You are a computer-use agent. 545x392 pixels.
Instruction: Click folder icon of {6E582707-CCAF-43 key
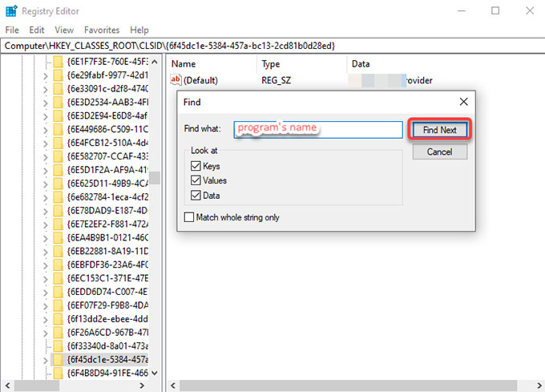coord(58,156)
